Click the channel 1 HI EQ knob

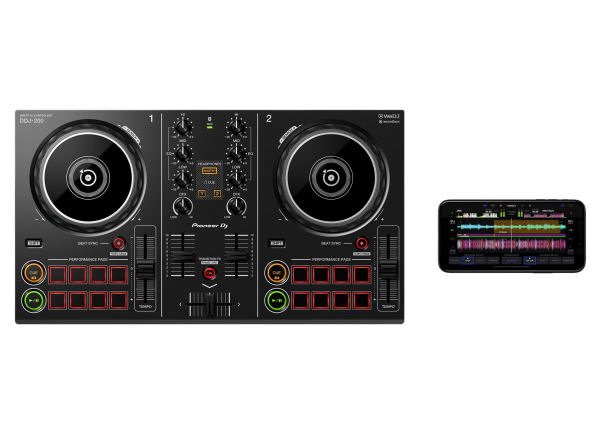click(183, 126)
